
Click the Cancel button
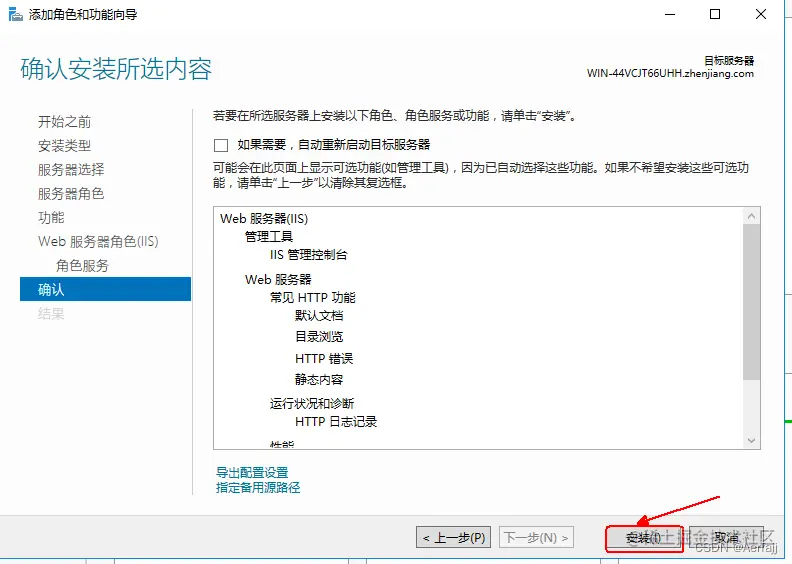coord(725,538)
